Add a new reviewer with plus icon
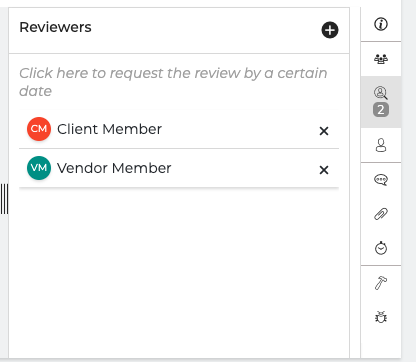This screenshot has width=416, height=362. pyautogui.click(x=330, y=30)
